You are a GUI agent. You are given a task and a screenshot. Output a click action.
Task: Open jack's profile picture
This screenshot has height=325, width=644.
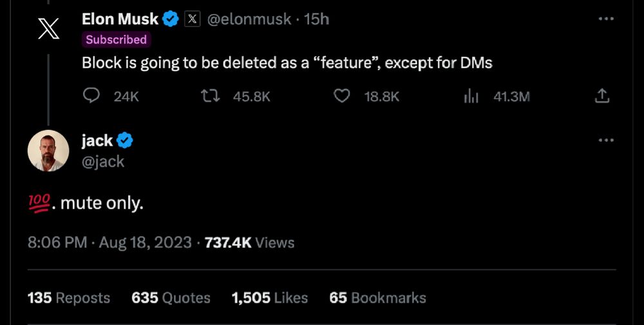click(48, 151)
